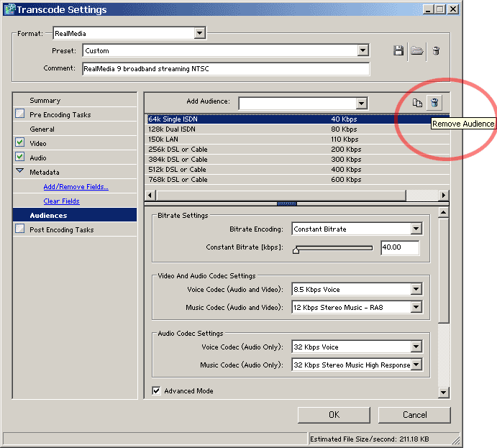Open Music Codec (Audio and Video) dropdown

(416, 307)
